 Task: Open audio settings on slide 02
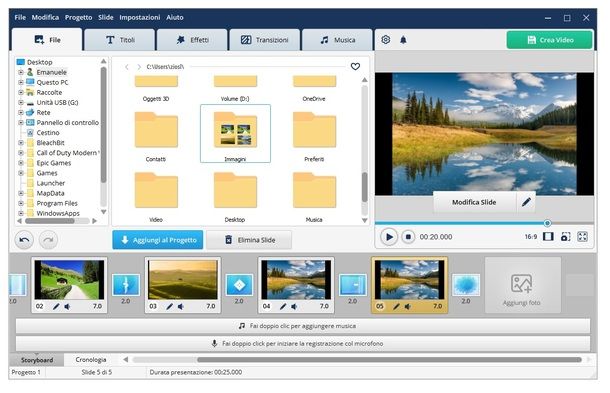[x=67, y=307]
